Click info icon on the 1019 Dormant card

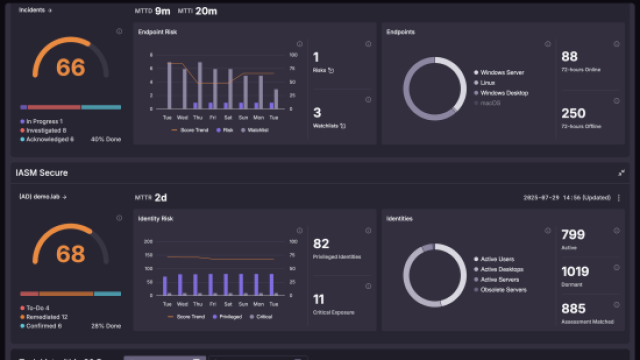[616, 268]
